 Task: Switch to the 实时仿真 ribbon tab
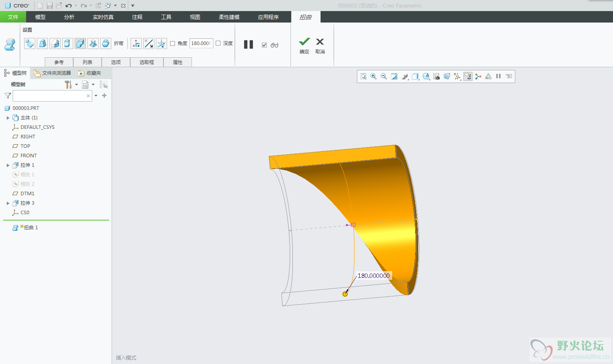tap(103, 17)
